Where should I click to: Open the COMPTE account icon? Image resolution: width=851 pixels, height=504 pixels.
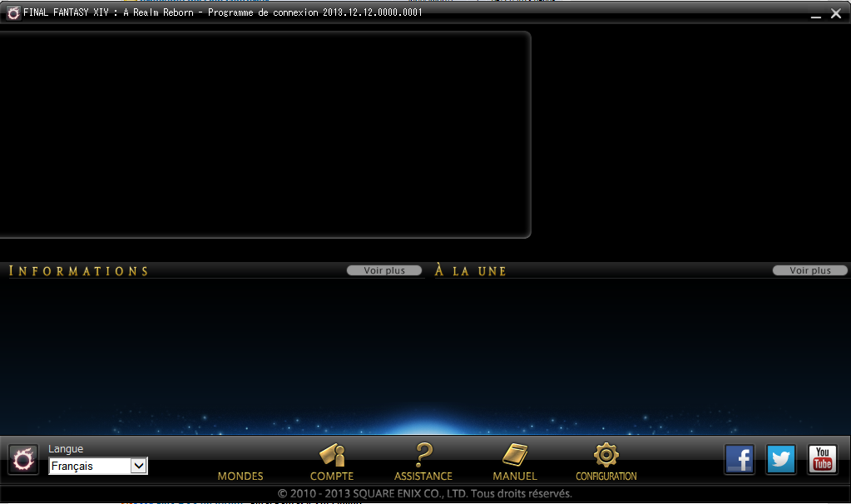pyautogui.click(x=332, y=455)
